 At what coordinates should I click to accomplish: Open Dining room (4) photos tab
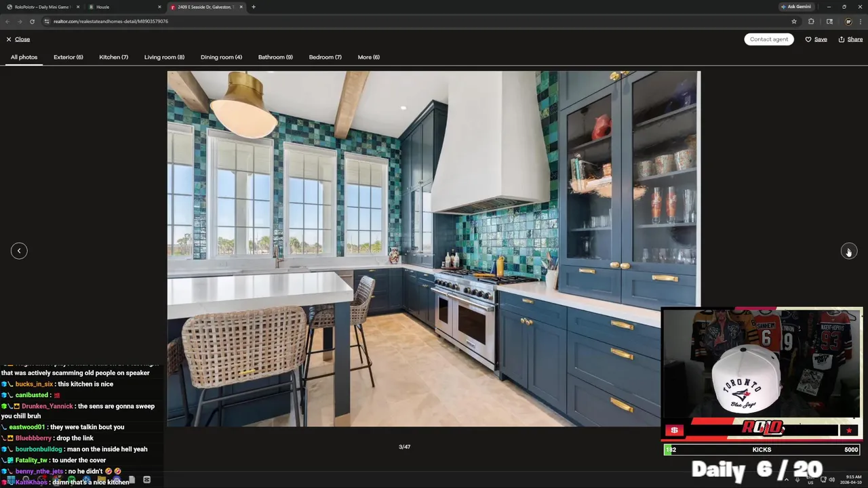click(x=221, y=57)
